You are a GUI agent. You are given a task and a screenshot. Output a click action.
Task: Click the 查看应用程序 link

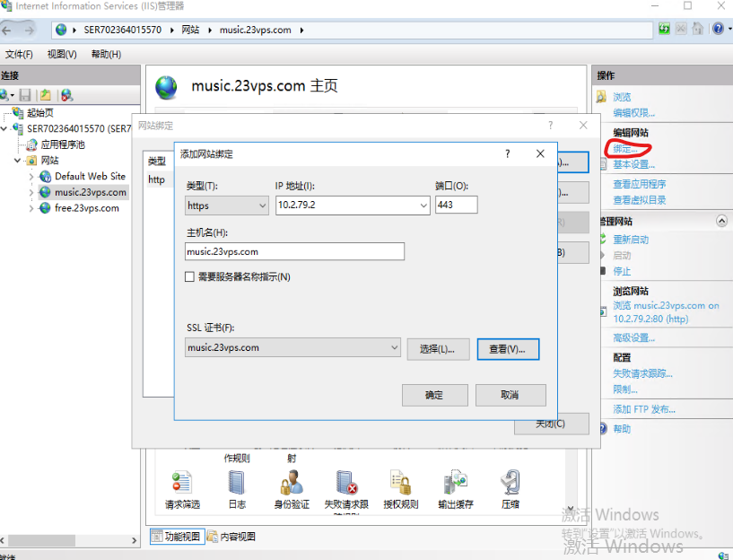click(640, 184)
